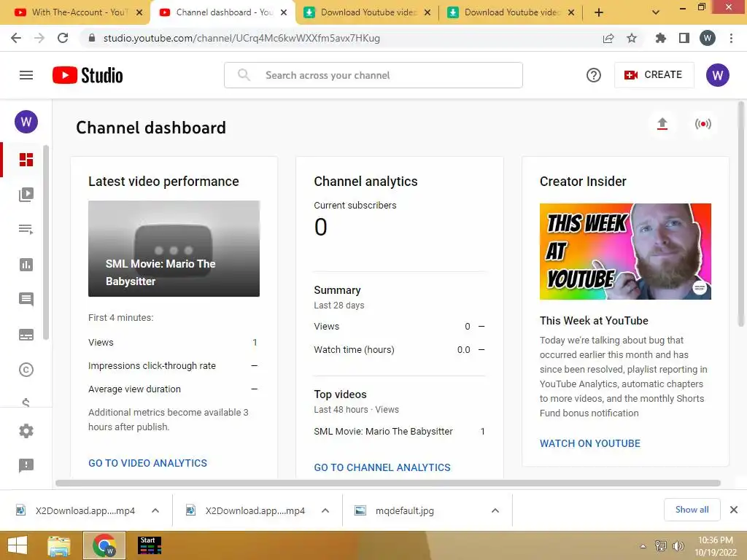This screenshot has width=747, height=560.
Task: Open the first X2Download.app mp4 file
Action: pos(85,510)
